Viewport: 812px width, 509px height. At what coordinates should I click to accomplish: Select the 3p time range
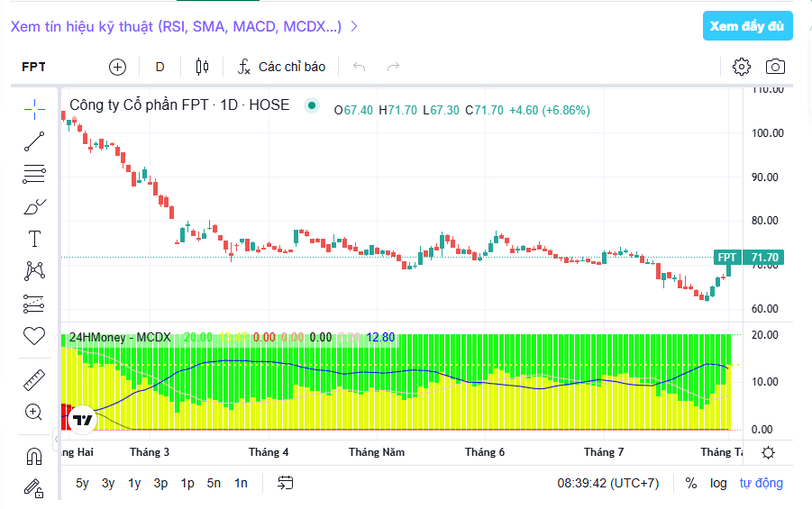click(x=160, y=483)
